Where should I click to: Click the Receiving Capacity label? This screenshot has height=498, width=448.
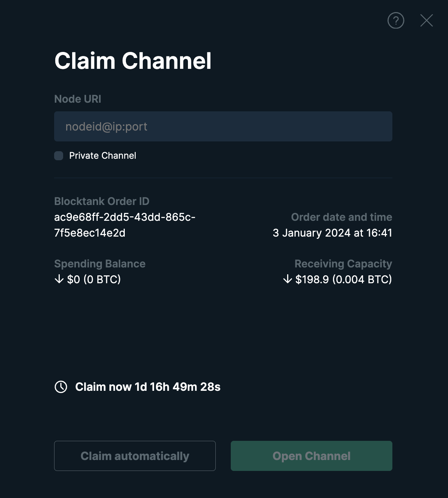coord(343,264)
